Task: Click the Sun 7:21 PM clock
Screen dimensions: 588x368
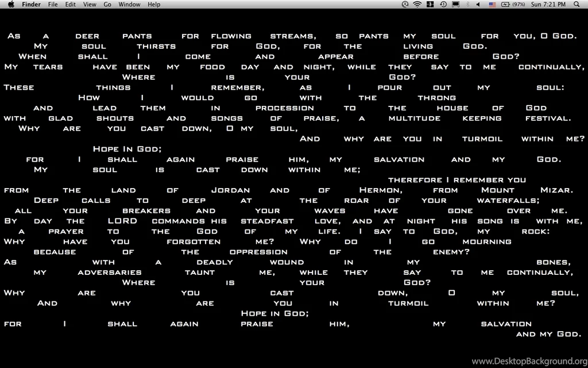Action: click(548, 5)
